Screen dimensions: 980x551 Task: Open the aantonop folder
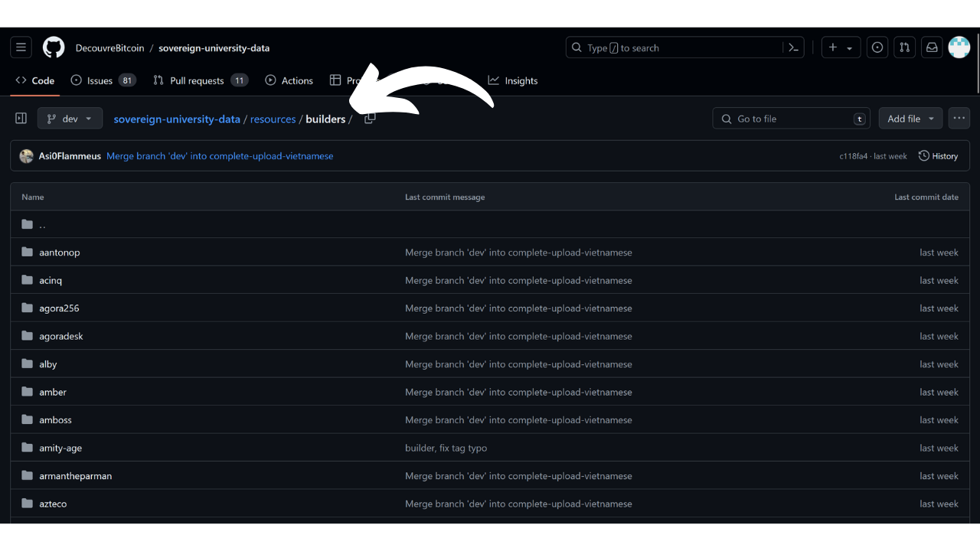click(x=60, y=253)
